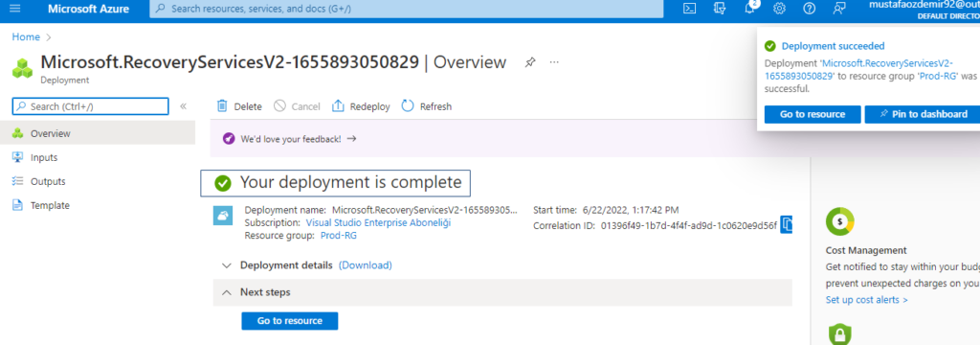Delete the deployment
Image resolution: width=980 pixels, height=345 pixels.
[239, 106]
